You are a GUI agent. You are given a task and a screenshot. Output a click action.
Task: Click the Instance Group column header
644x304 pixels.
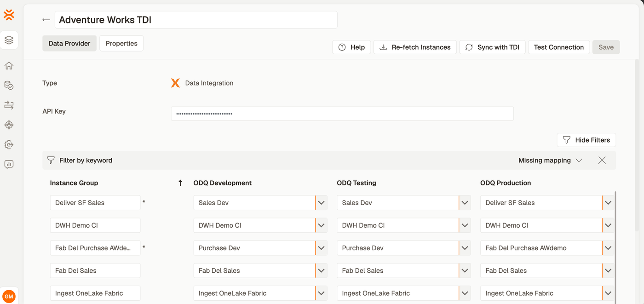tap(74, 183)
